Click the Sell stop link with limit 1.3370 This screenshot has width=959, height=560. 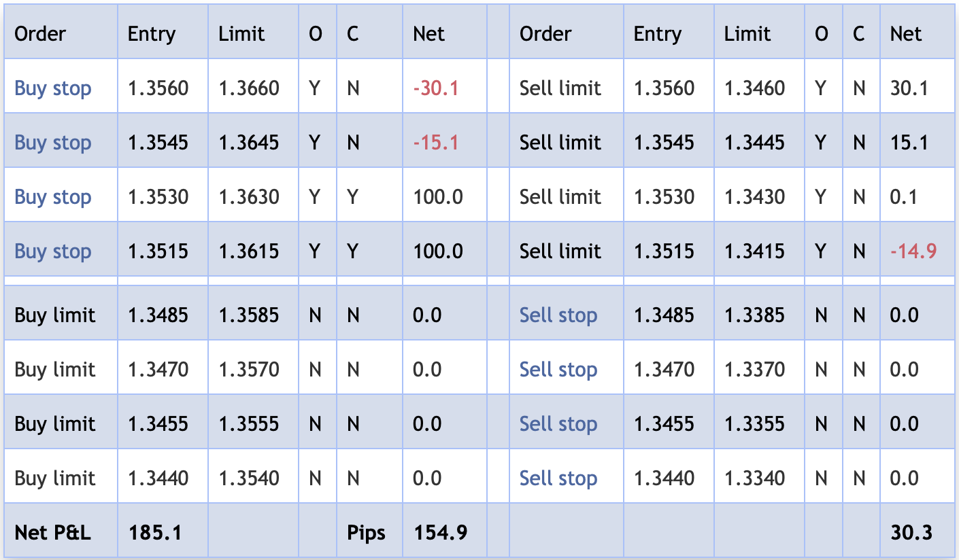[558, 370]
